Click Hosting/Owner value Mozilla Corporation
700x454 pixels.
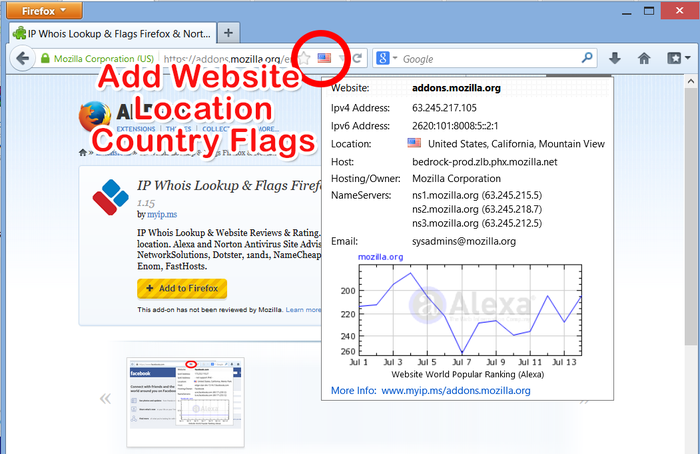(456, 179)
